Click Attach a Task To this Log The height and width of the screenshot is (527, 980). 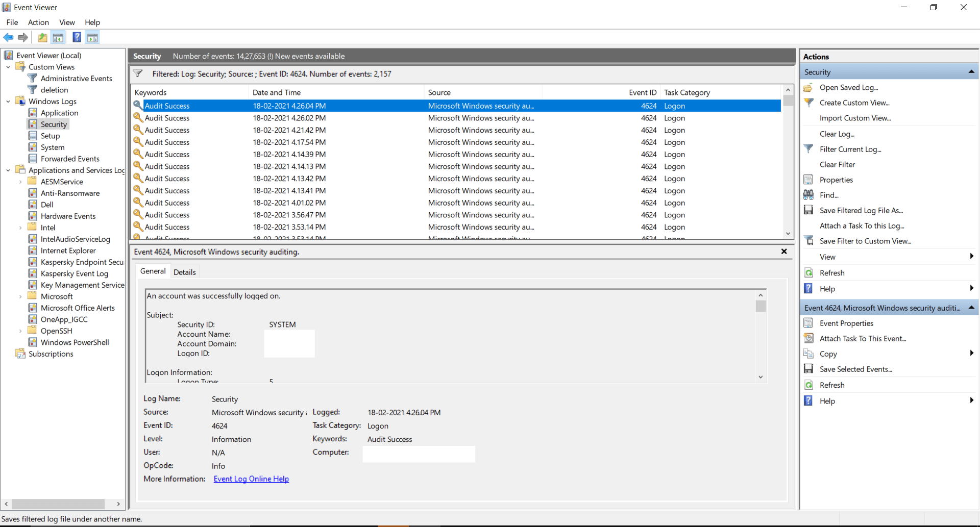coord(862,226)
